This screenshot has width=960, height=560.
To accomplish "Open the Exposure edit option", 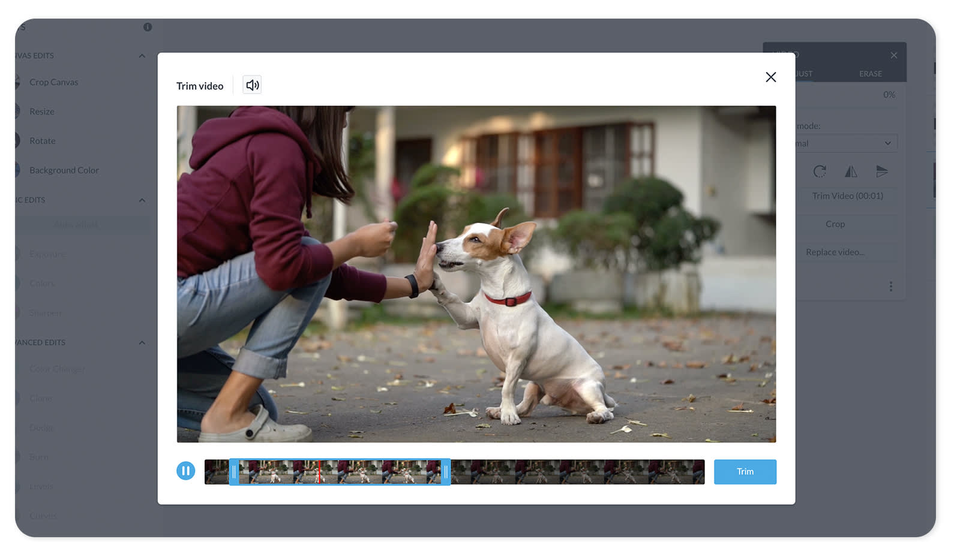I will click(48, 254).
